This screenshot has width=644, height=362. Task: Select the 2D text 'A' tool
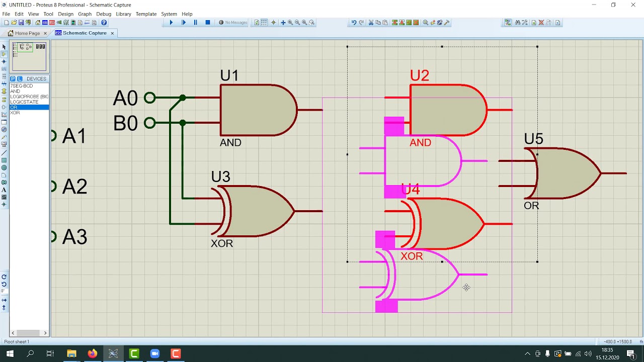coord(4,190)
